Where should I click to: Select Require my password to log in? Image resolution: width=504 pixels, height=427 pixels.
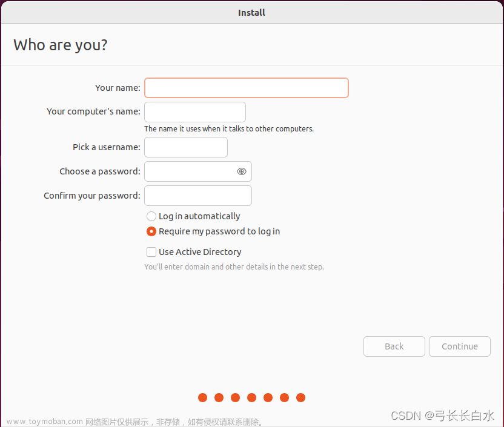coord(151,231)
